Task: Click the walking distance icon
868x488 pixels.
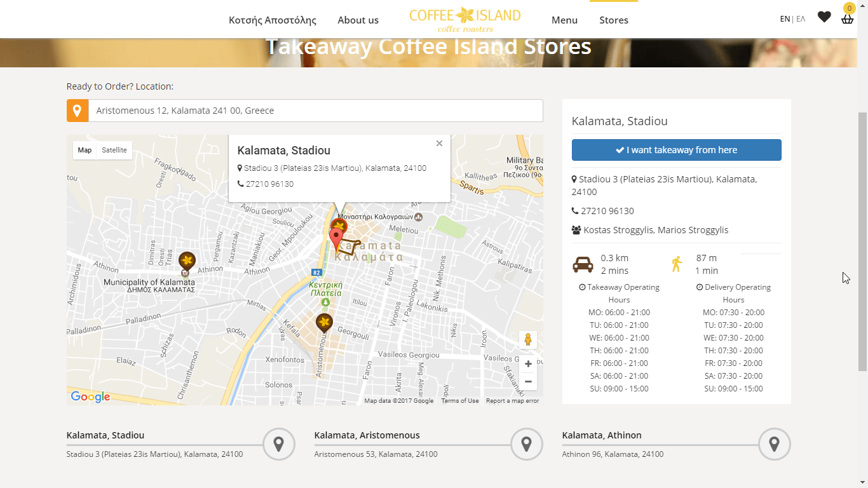Action: pos(676,264)
